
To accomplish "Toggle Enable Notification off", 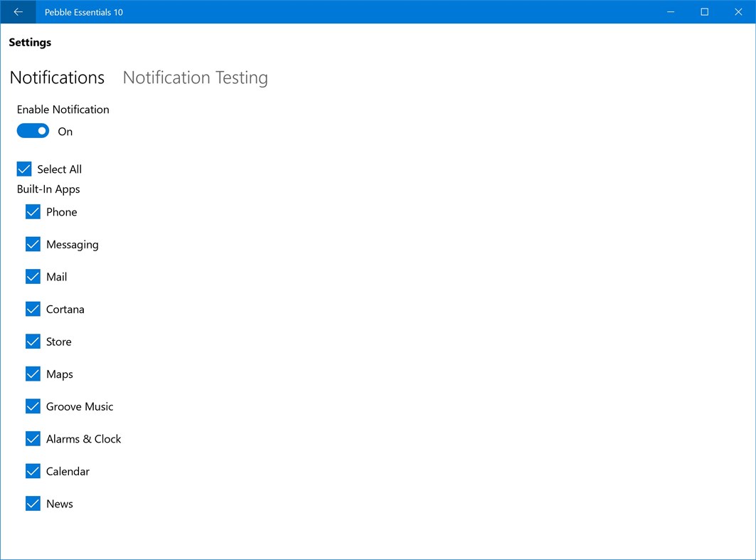I will (x=32, y=131).
